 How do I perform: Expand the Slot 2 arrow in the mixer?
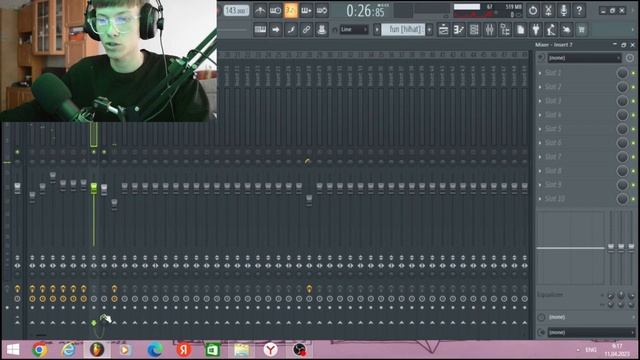(x=540, y=87)
